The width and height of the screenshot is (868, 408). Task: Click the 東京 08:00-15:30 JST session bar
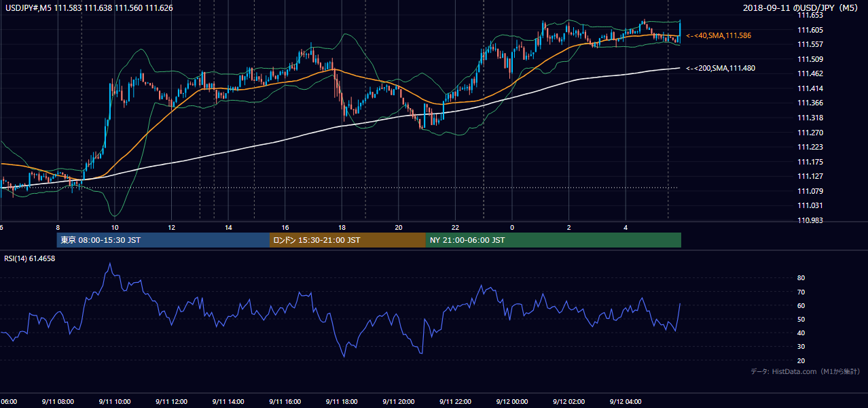tap(163, 240)
